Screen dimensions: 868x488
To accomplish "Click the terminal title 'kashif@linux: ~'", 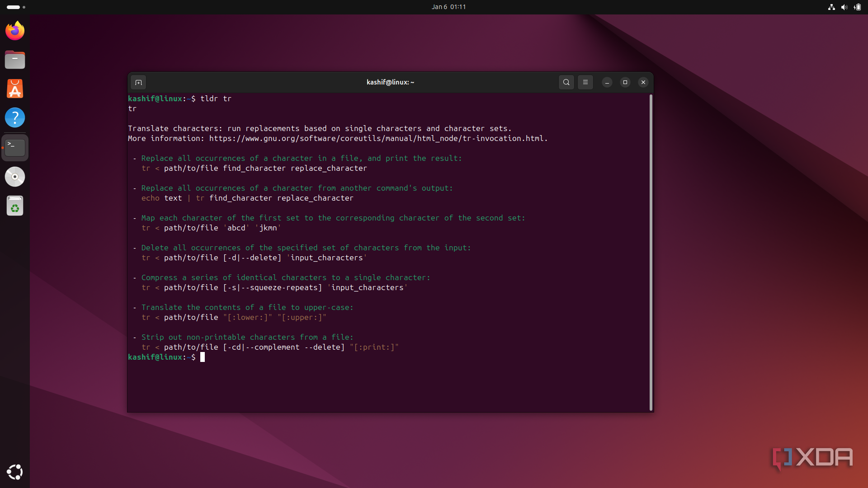I will point(390,82).
